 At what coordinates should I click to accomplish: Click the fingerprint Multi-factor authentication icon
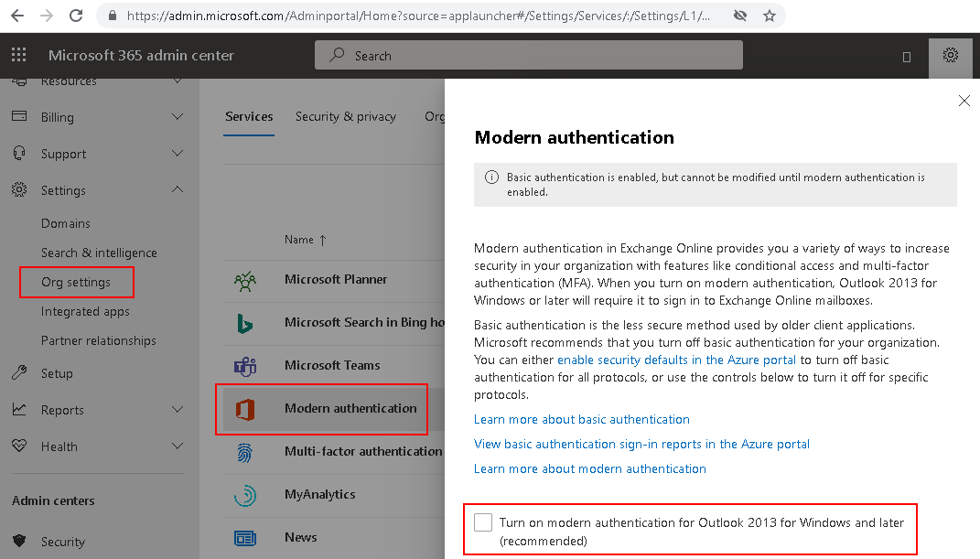pyautogui.click(x=244, y=453)
